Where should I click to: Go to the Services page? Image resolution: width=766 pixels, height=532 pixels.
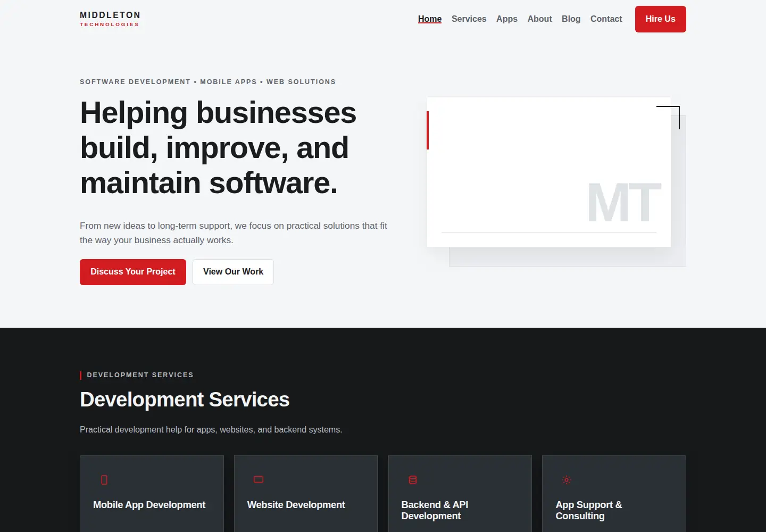(469, 19)
